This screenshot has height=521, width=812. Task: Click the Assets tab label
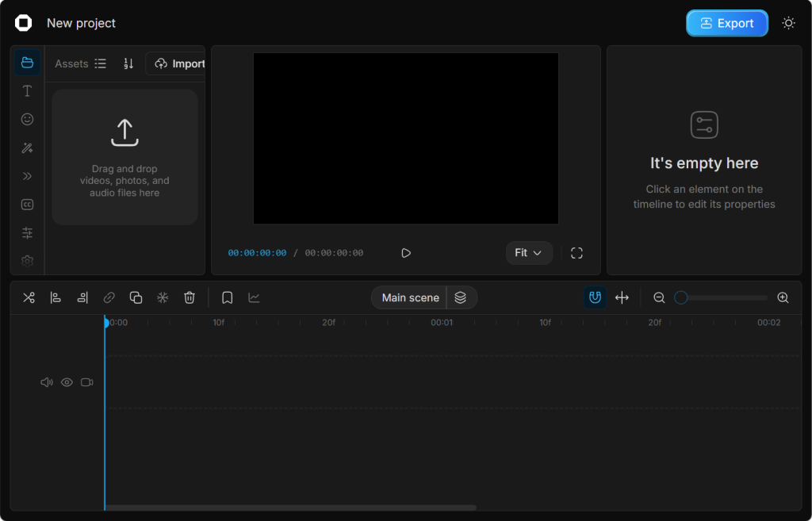coord(71,63)
